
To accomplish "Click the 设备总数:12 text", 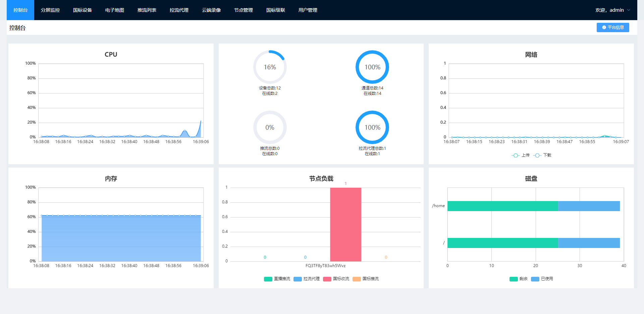I will click(x=270, y=88).
